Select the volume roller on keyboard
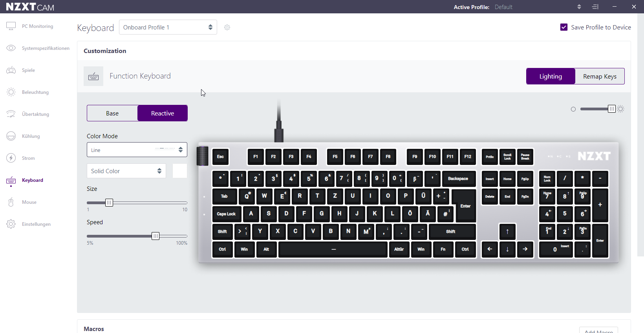The height and width of the screenshot is (333, 644). point(202,156)
